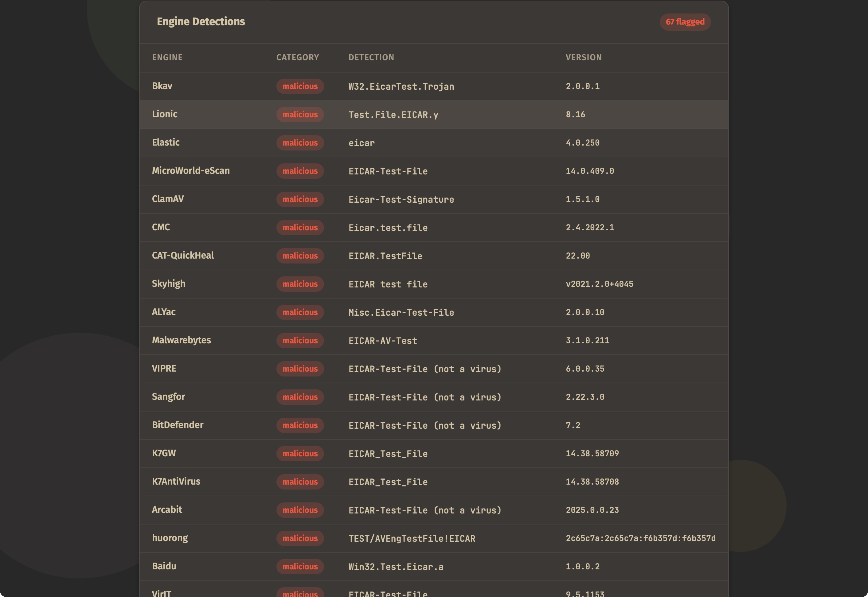Click the malicious badge in the Lionic row

coord(300,115)
